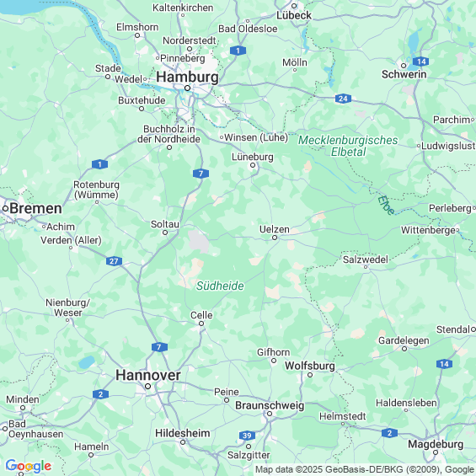Click the Mecklenburgisches Elbetal label
476x476 pixels.
pos(348,146)
